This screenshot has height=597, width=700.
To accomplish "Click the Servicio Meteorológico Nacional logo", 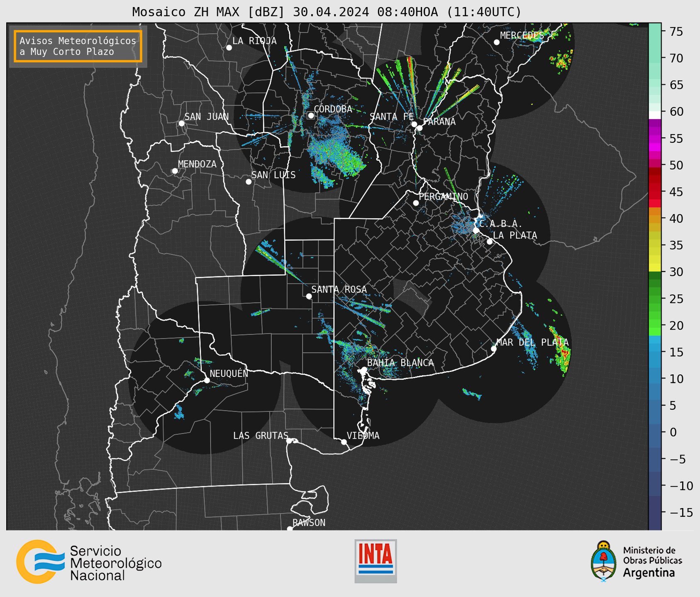I will [89, 563].
